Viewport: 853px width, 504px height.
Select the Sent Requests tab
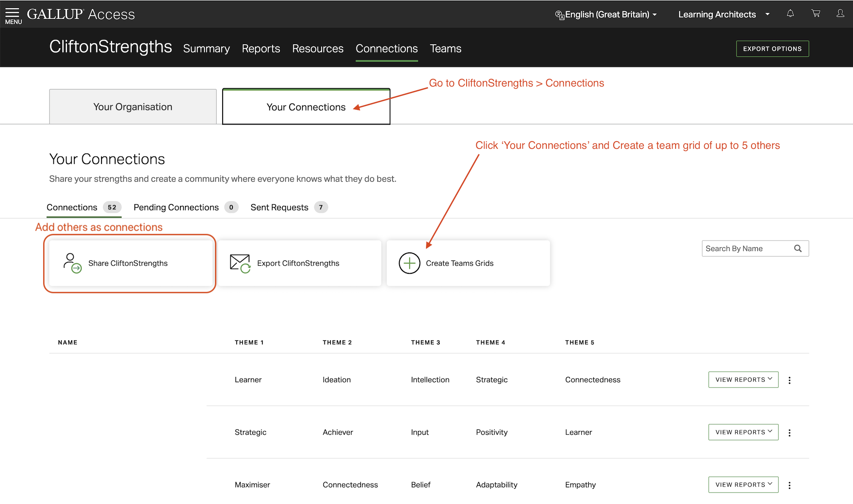[x=279, y=207]
